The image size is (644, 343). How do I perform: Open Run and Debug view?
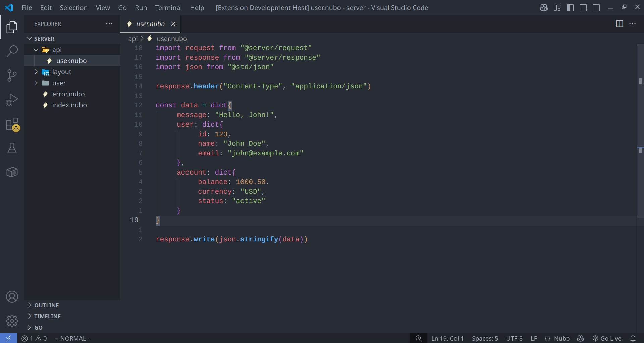point(12,100)
